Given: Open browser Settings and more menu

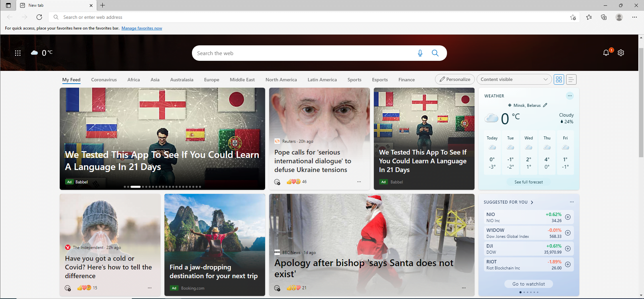Looking at the screenshot, I should click(x=634, y=17).
